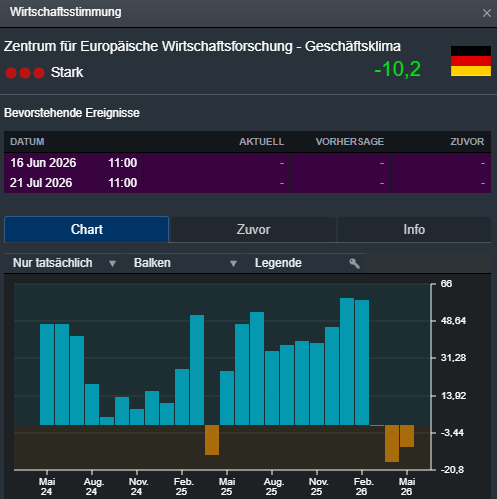Switch to the Zuvor tab
Image resolution: width=497 pixels, height=499 pixels.
click(x=253, y=230)
